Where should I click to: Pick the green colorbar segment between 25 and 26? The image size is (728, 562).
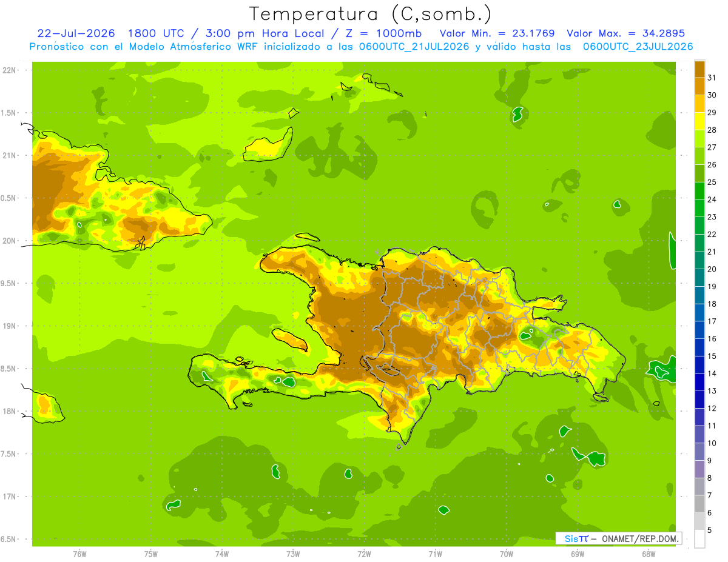(699, 173)
